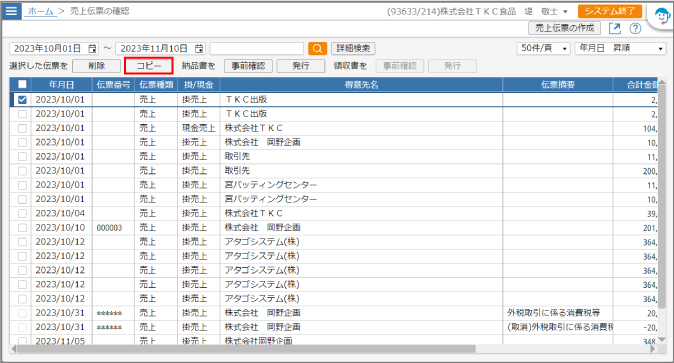Click 事前確認 for 納品書
Screen dimensions: 674x363
[x=248, y=66]
